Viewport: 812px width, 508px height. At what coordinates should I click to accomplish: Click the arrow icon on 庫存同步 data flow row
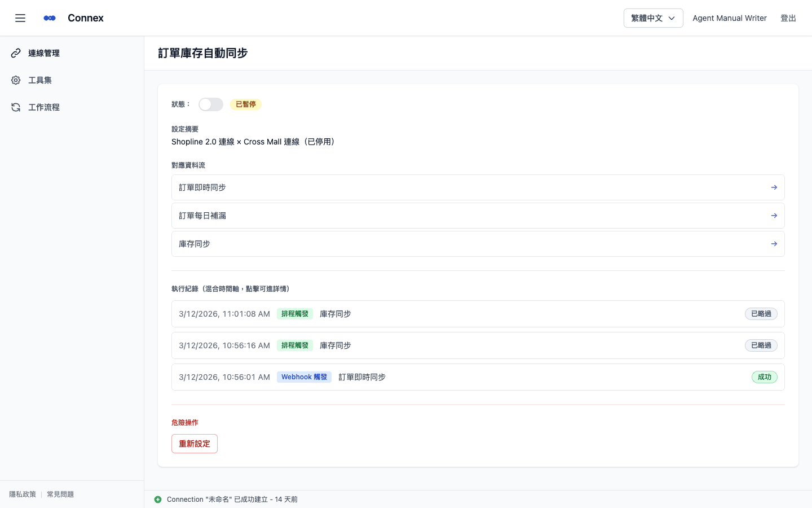pos(774,244)
